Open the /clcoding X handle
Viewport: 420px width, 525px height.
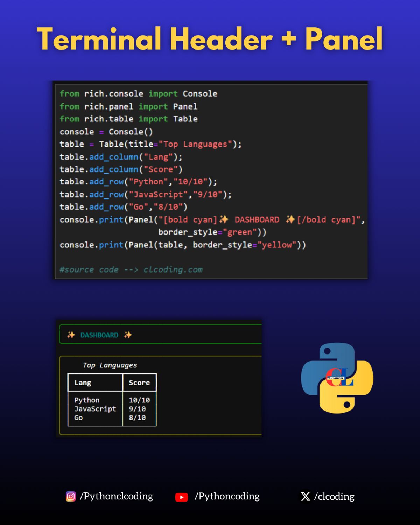[334, 497]
